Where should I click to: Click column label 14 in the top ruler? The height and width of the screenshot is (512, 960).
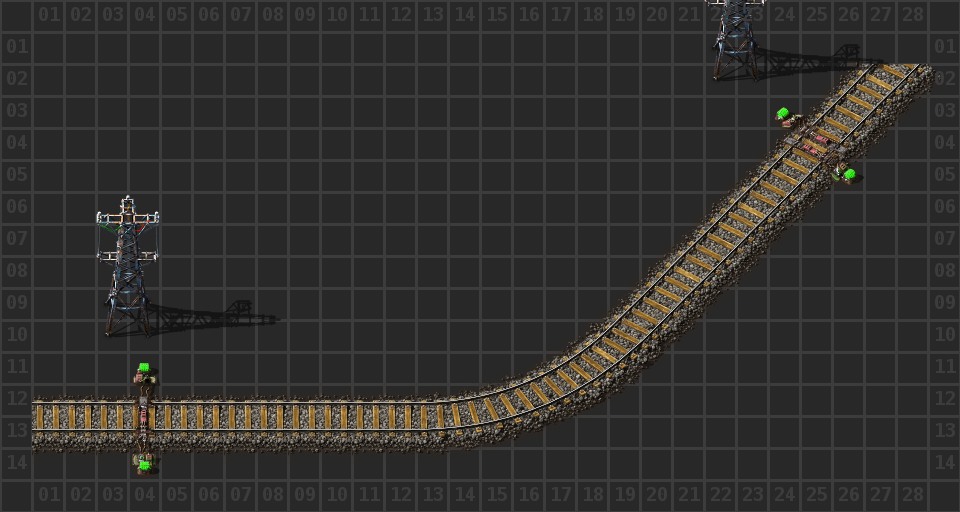pyautogui.click(x=465, y=15)
